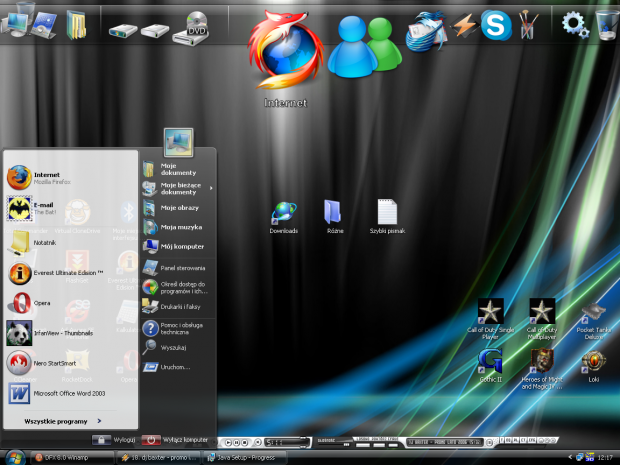Launch the Loki desktop shortcut
The image size is (620, 465).
tap(594, 366)
